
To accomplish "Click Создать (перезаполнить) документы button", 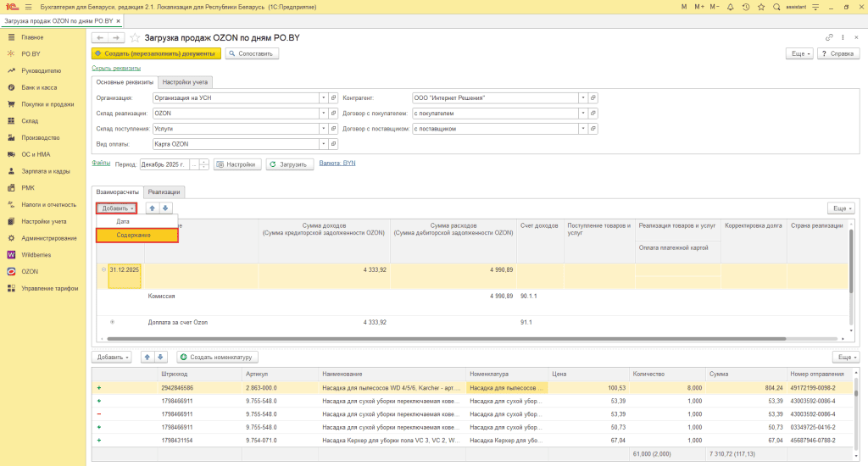I will (156, 53).
